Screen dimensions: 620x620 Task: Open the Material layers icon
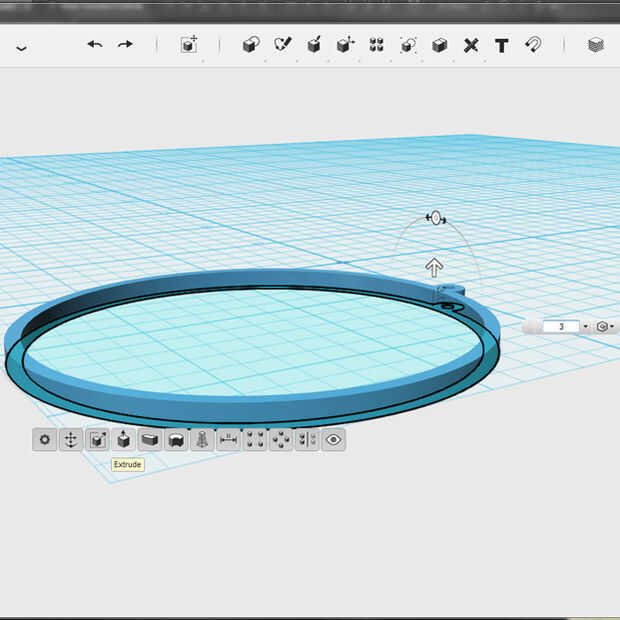[x=596, y=45]
